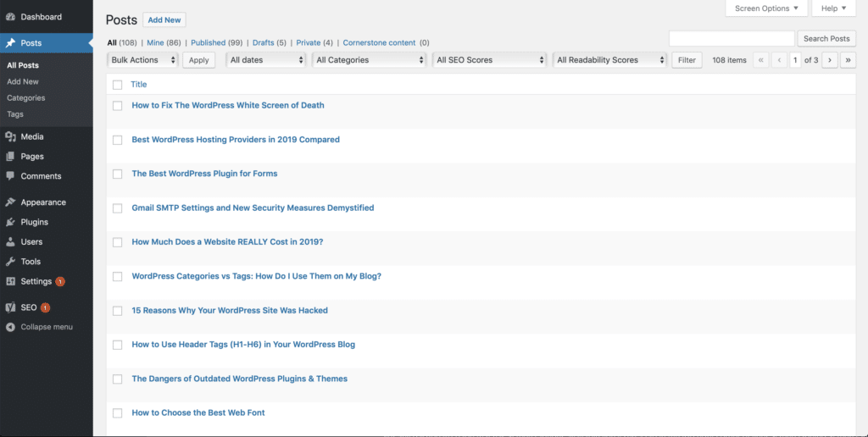The image size is (868, 437).
Task: Click the current page number field
Action: pos(795,60)
